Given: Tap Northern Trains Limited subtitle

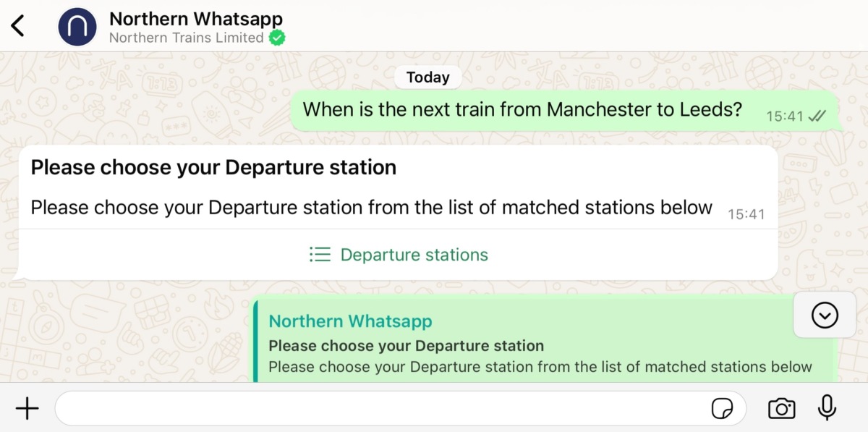Looking at the screenshot, I should click(x=187, y=38).
